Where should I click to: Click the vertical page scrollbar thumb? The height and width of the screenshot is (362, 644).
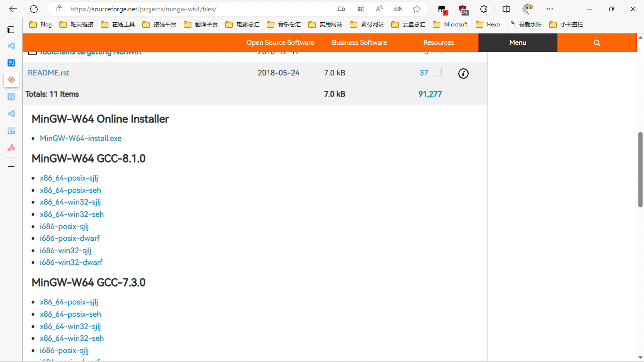click(x=640, y=170)
